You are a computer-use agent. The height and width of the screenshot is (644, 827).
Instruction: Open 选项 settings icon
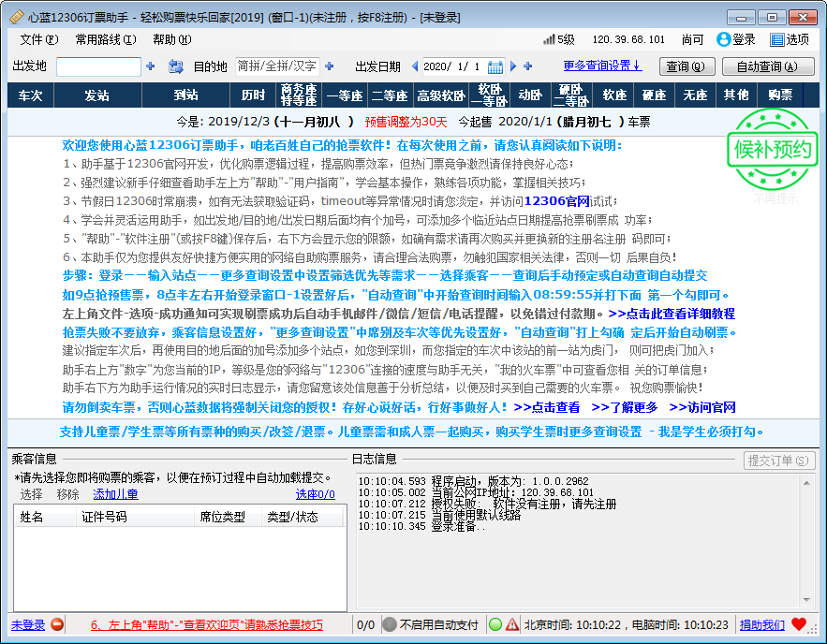point(777,39)
